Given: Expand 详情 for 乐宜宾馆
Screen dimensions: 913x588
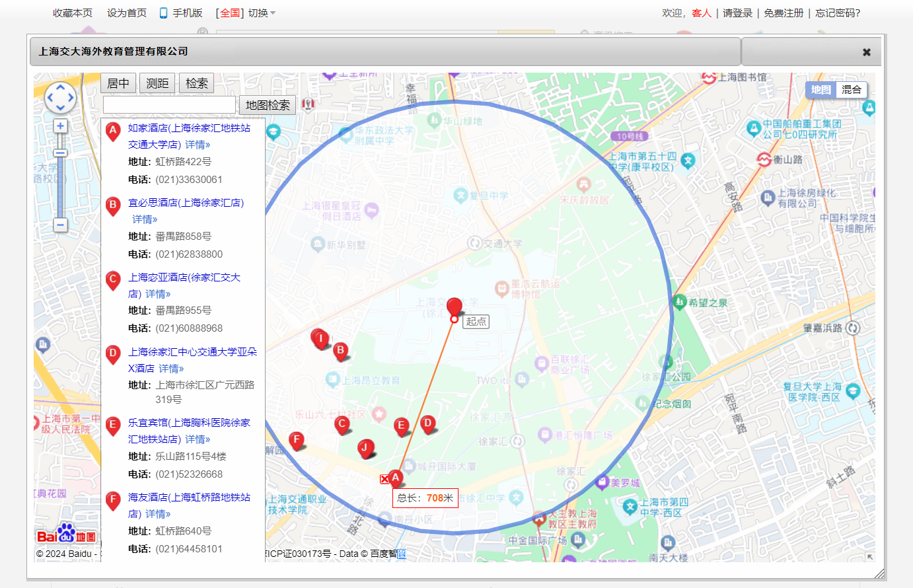Looking at the screenshot, I should coord(198,439).
